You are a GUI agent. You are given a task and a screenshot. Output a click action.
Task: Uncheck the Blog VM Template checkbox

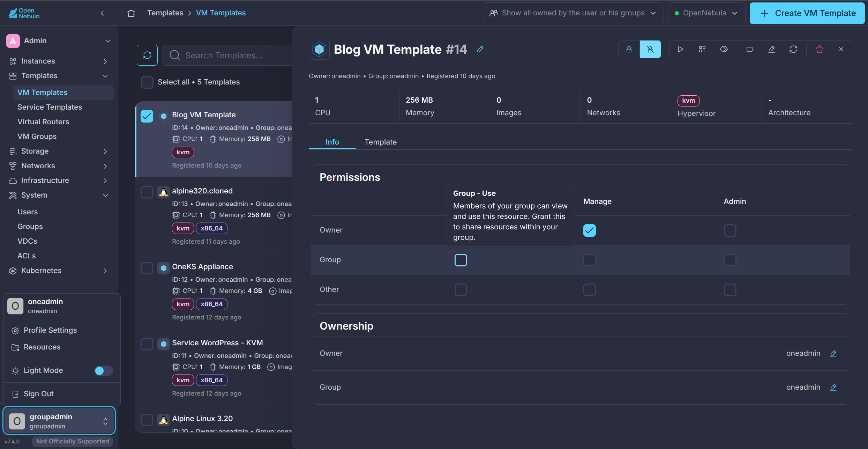click(147, 116)
